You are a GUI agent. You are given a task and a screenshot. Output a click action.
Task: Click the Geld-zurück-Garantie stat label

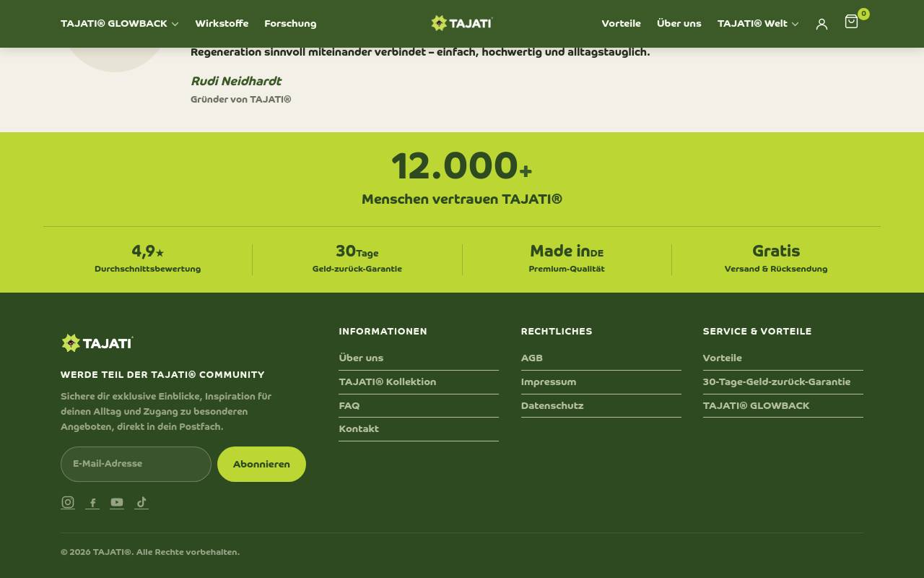click(x=357, y=269)
